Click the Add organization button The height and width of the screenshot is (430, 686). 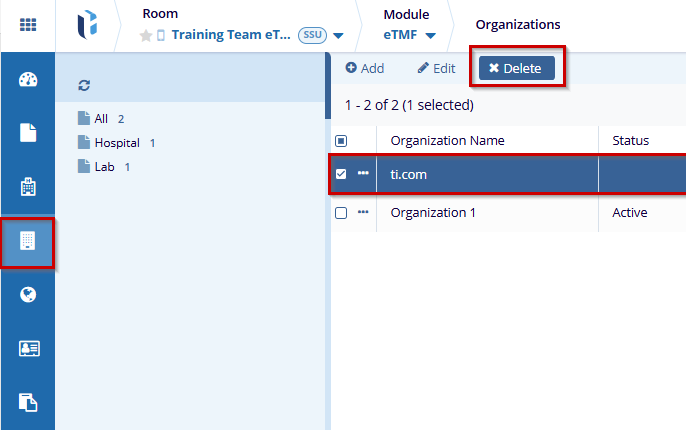point(365,68)
